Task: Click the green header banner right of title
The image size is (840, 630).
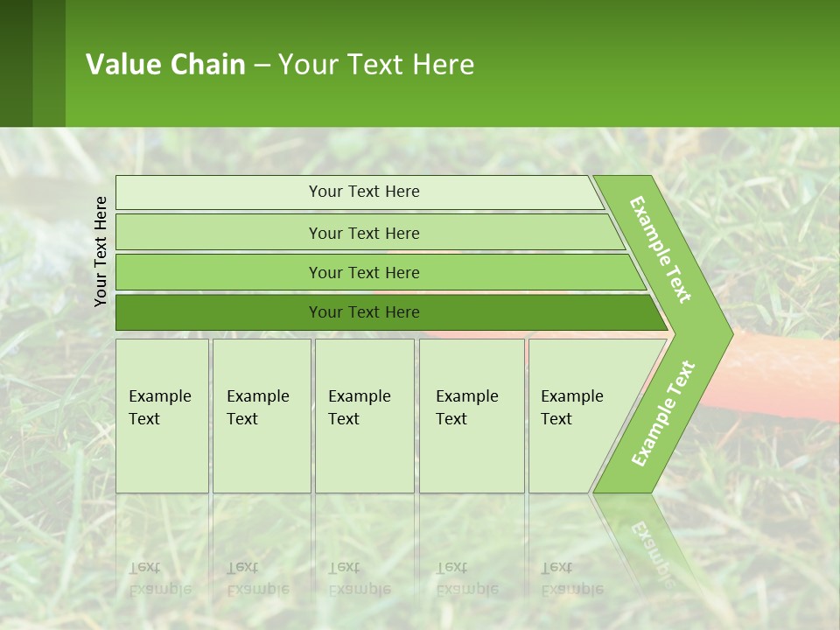Action: coord(656,63)
